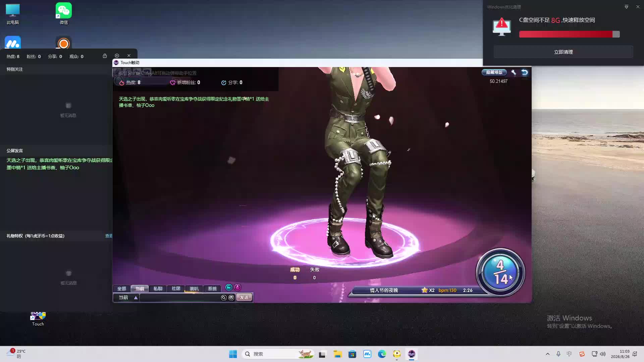Open the 此电脑 desktop icon
This screenshot has height=362, width=644.
coord(13,14)
